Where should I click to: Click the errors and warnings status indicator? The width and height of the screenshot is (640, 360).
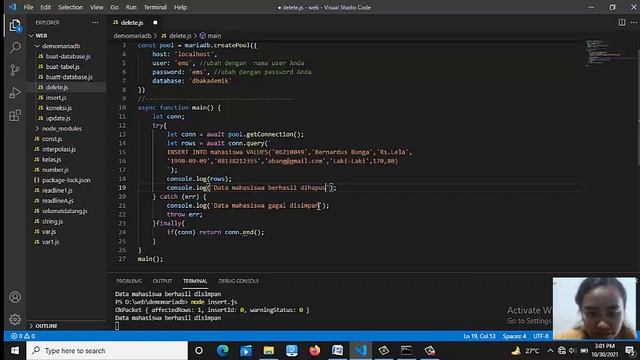(23, 336)
